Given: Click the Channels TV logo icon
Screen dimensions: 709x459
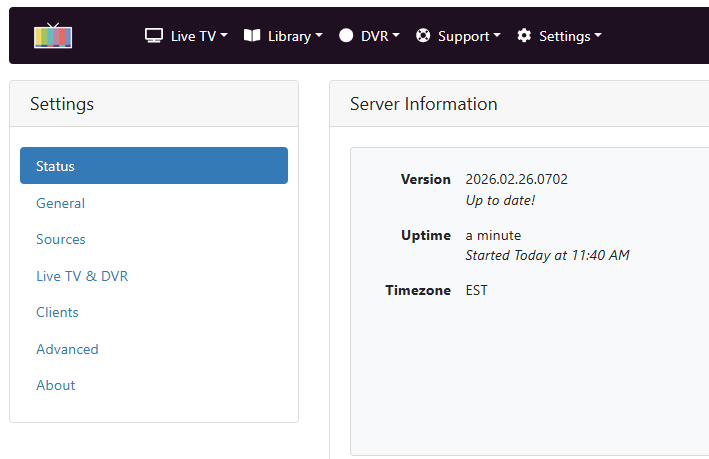Looking at the screenshot, I should point(53,35).
